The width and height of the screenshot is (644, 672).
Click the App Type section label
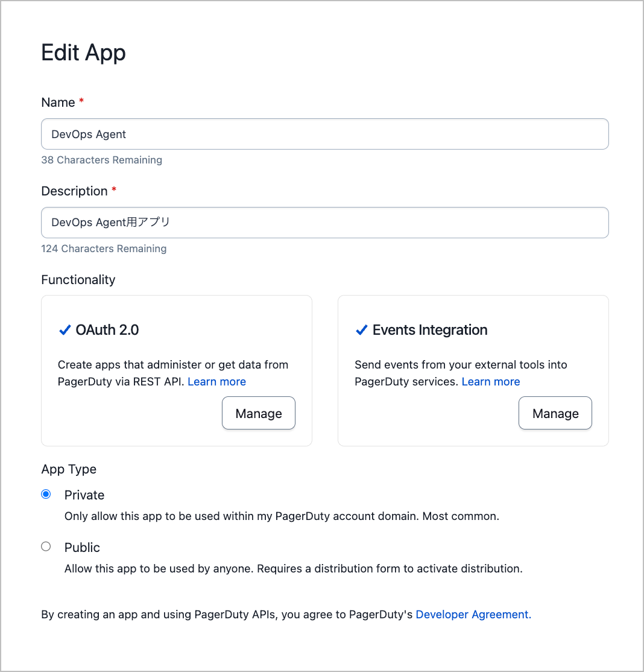[x=69, y=469]
